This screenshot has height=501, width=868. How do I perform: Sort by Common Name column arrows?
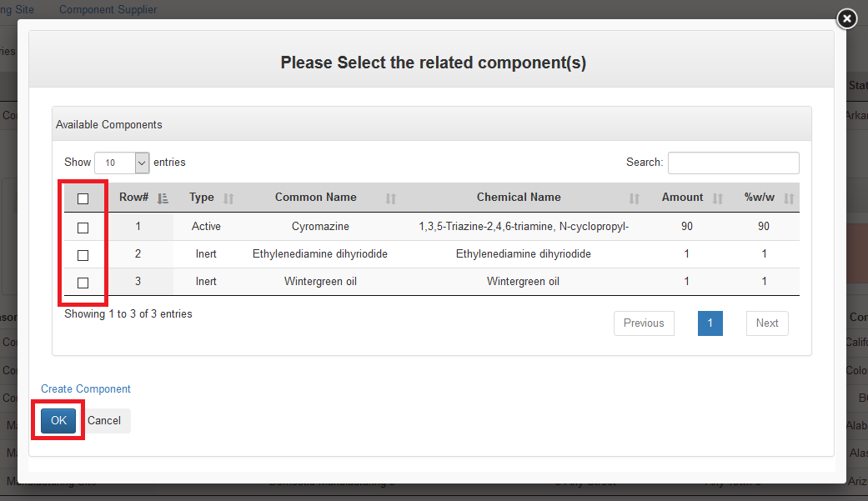tap(391, 198)
